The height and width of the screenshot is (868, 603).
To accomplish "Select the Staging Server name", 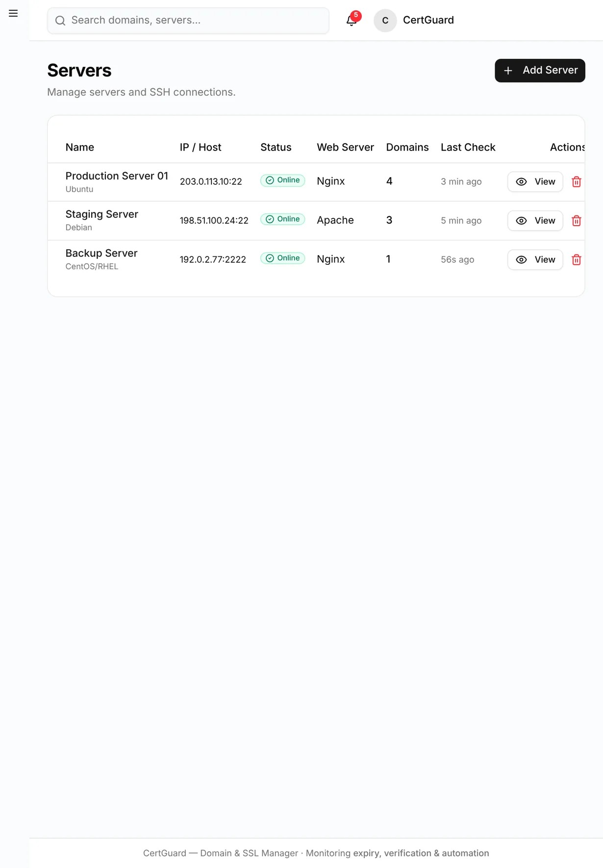I will [102, 214].
